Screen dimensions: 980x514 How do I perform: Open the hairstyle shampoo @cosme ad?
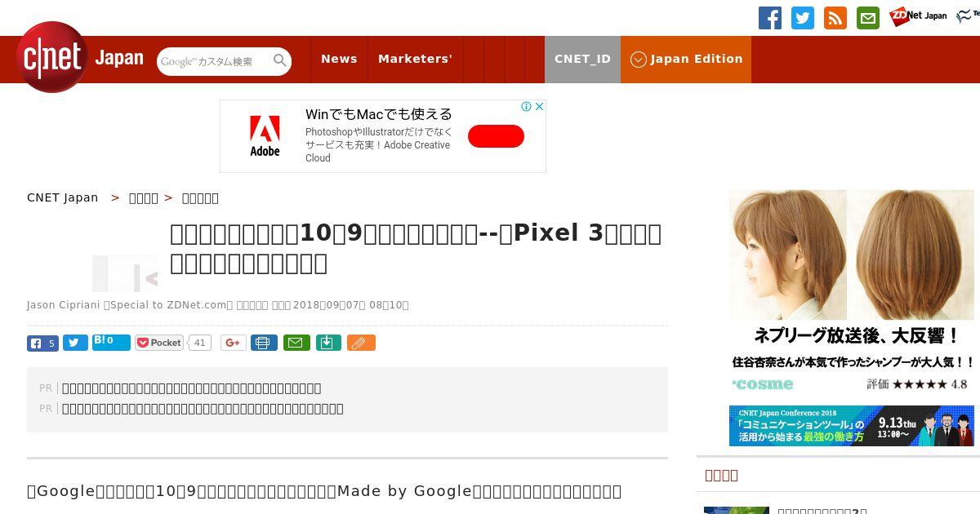pos(852,291)
